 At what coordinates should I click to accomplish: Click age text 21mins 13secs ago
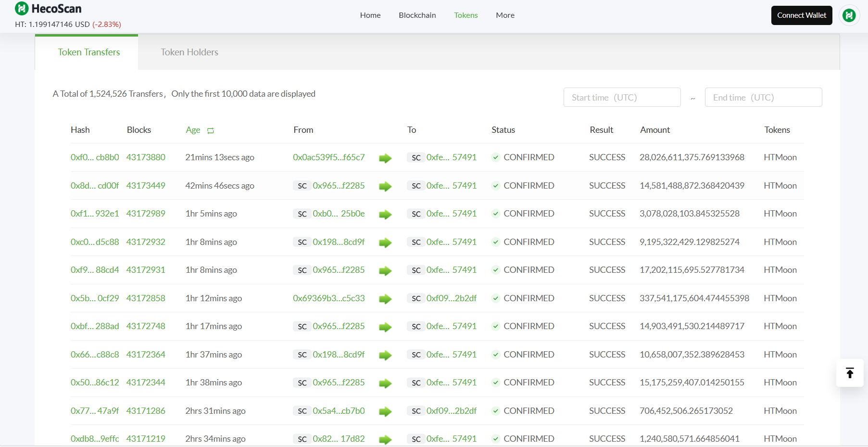(x=220, y=157)
